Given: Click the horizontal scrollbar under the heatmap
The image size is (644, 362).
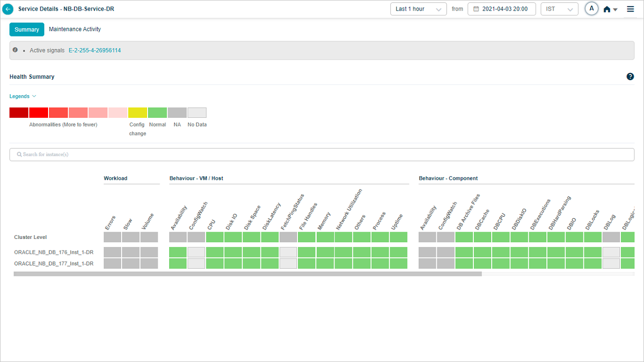Looking at the screenshot, I should click(x=248, y=274).
